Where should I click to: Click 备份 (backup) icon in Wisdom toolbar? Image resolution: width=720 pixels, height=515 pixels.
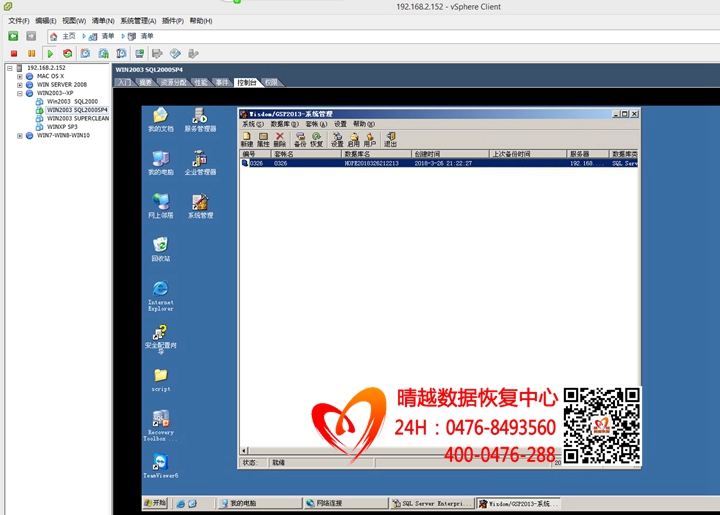click(x=300, y=139)
